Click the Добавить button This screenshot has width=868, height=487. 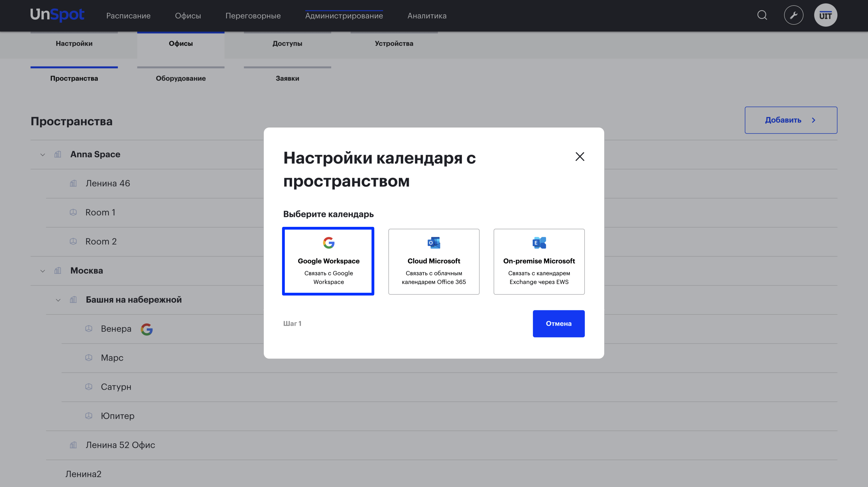(x=791, y=120)
